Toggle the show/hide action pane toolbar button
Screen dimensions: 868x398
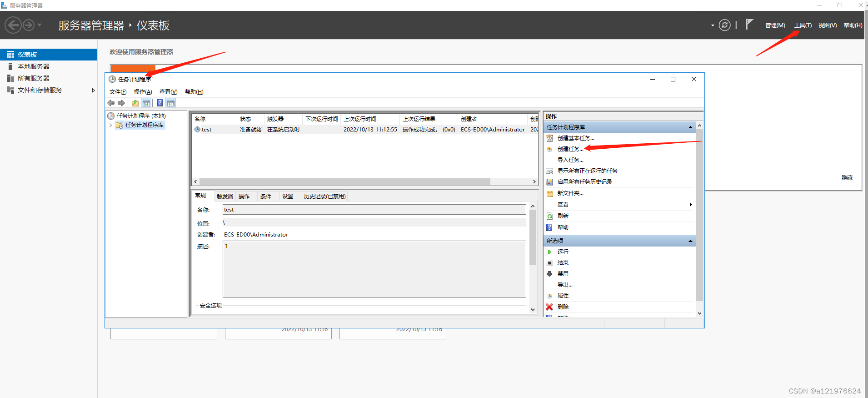[171, 103]
